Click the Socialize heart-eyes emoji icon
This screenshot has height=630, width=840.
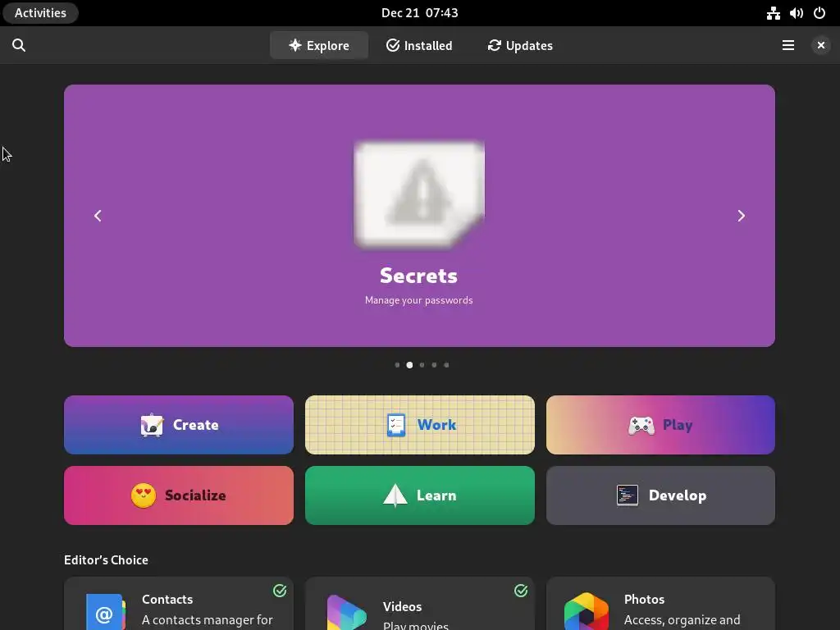pos(143,495)
